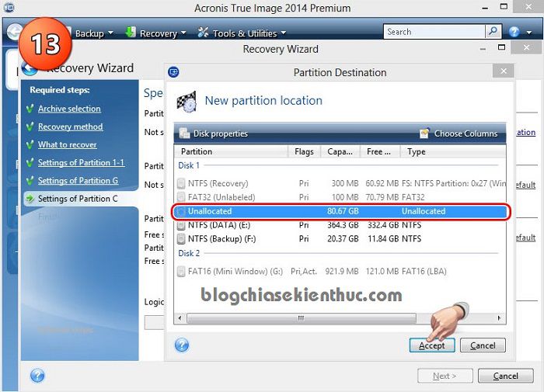Click the Choose Columns icon
The width and height of the screenshot is (544, 392).
(424, 133)
